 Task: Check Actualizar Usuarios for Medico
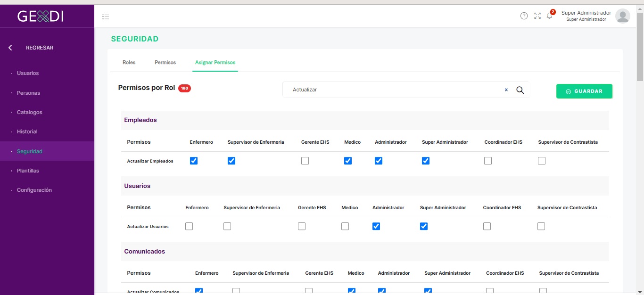pyautogui.click(x=345, y=226)
